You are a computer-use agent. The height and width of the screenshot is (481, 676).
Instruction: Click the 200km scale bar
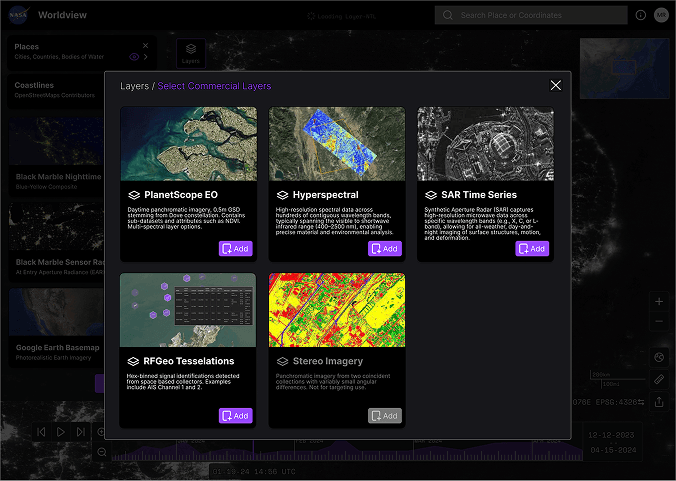click(617, 375)
